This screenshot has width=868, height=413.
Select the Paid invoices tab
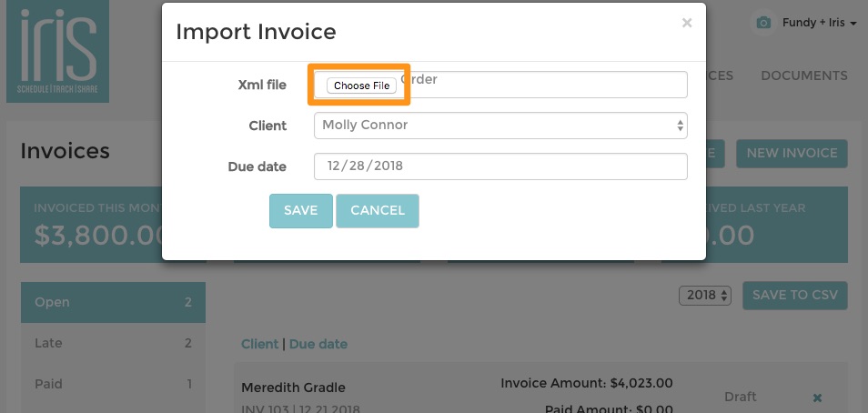pyautogui.click(x=113, y=384)
